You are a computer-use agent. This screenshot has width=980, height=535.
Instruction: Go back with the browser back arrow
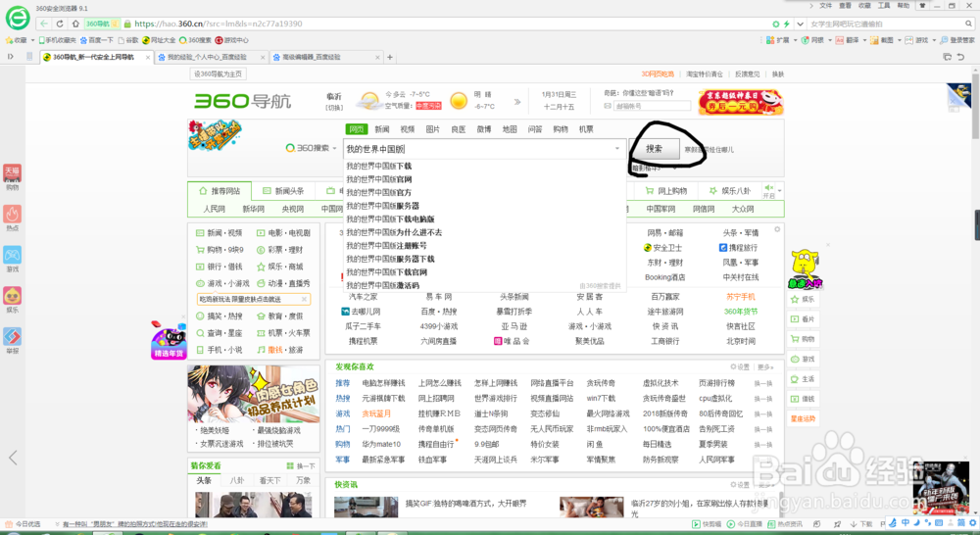point(44,24)
